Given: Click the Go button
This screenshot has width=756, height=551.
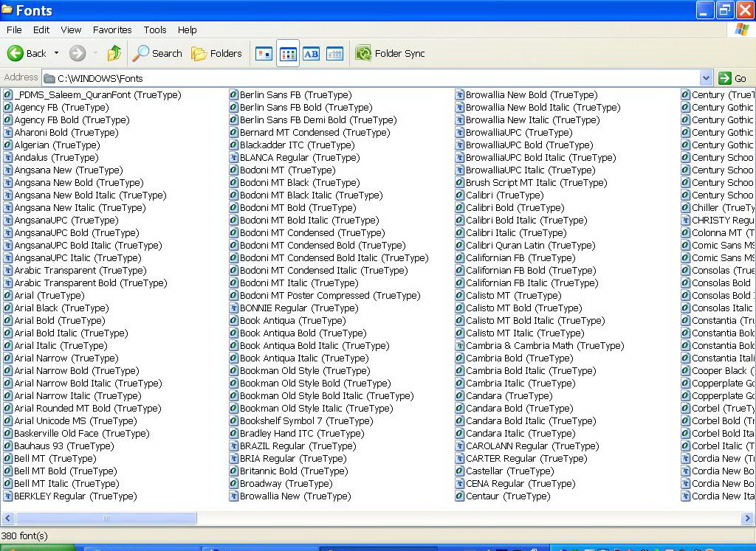Looking at the screenshot, I should (x=733, y=78).
